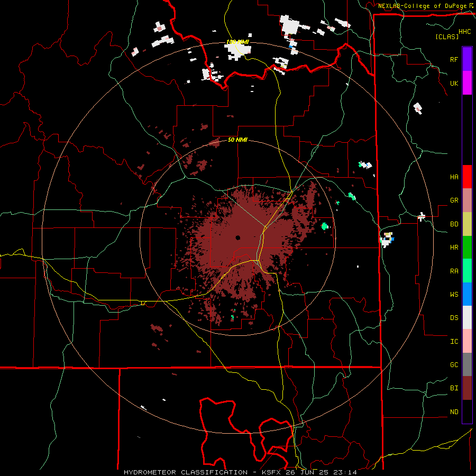Viewport: 476px width, 476px height.
Task: Click the 'HYDROMETEOR CLASSIFICATION' caption text
Action: 186,472
